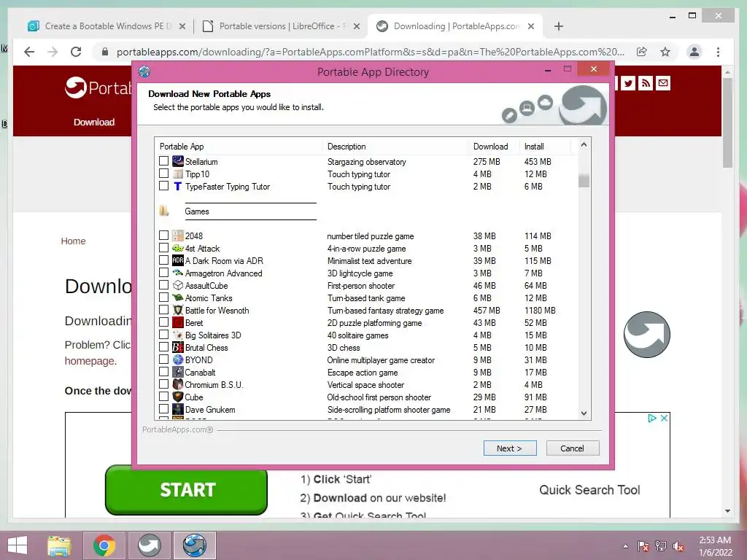Check the 2048 checkbox
747x560 pixels.
point(163,236)
